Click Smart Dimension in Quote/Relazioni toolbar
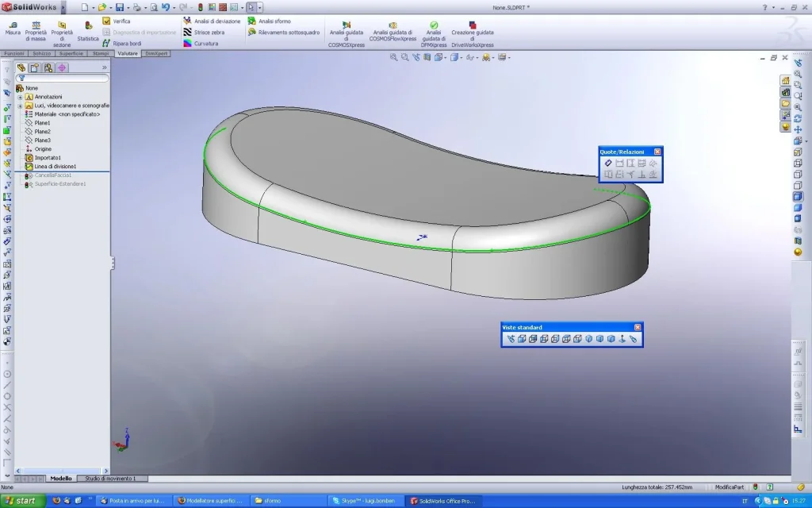Viewport: 812px width, 508px height. (608, 164)
